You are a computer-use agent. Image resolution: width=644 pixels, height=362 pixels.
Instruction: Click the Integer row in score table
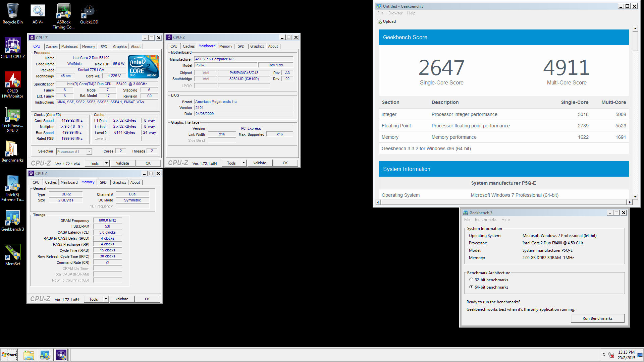coord(504,114)
